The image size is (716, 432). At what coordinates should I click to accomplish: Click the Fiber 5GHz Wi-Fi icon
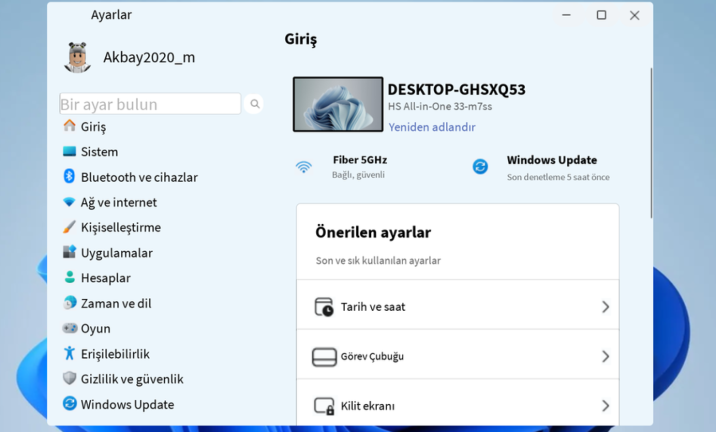point(304,167)
